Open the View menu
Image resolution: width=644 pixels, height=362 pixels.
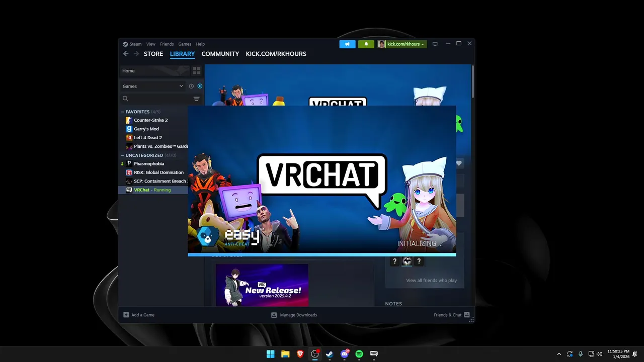pos(151,44)
